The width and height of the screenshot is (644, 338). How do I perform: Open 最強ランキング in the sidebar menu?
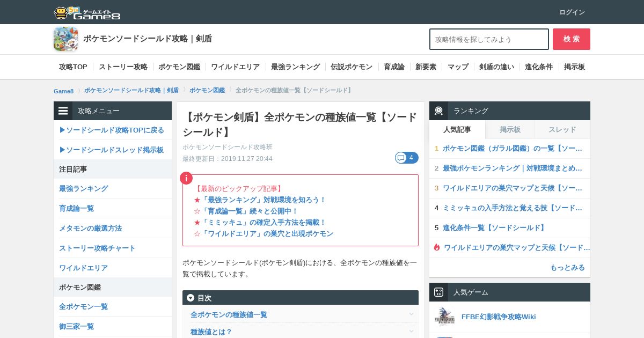point(83,188)
